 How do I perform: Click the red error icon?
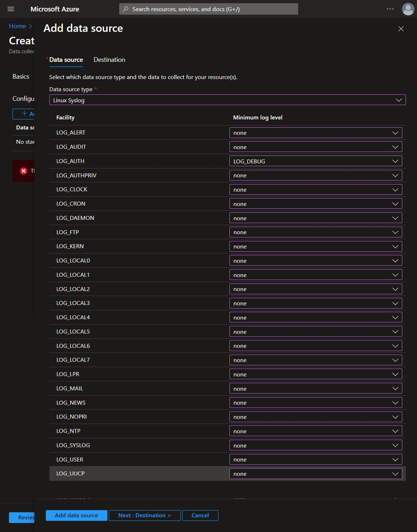24,171
